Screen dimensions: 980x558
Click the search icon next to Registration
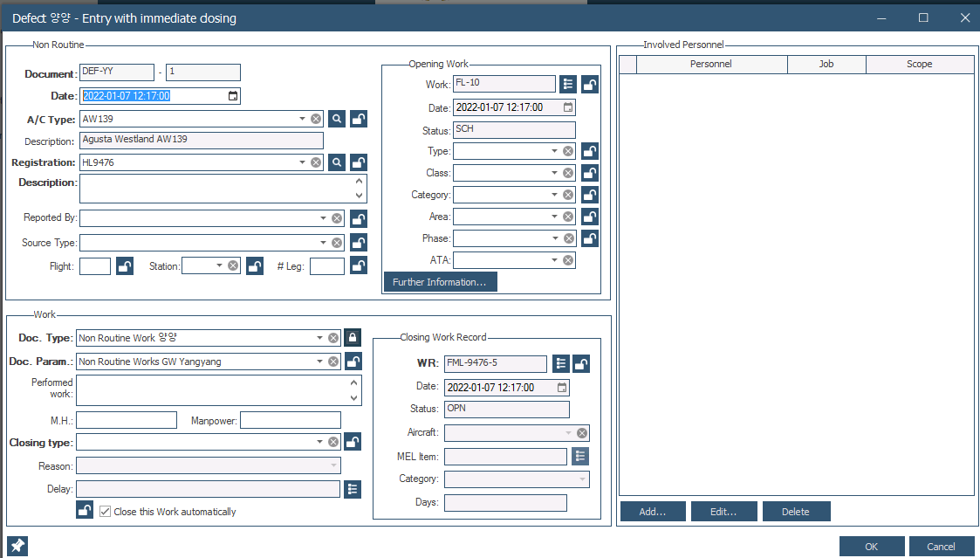(x=336, y=162)
